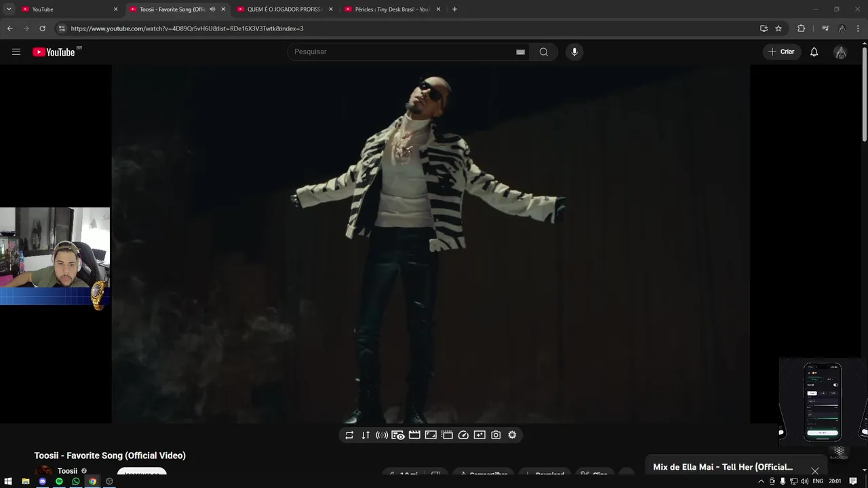This screenshot has width=868, height=488.
Task: Toggle the volume boost waves icon
Action: tap(382, 435)
